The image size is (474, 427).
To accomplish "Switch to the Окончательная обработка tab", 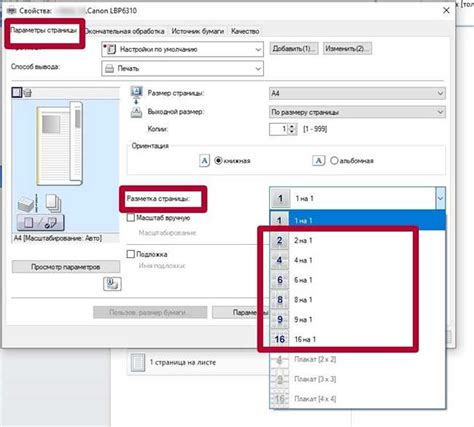I will tap(125, 31).
